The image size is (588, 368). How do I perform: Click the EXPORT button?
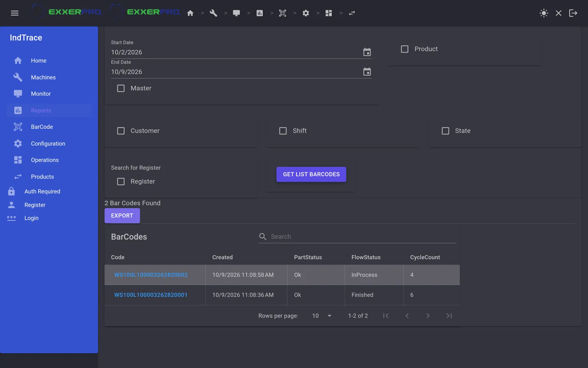(x=122, y=216)
